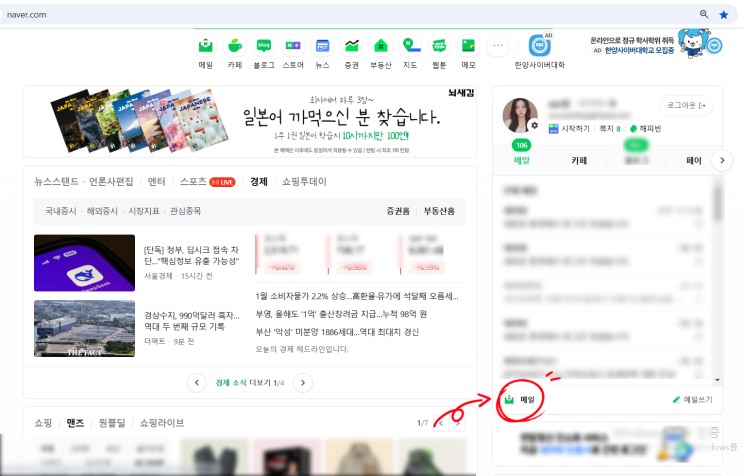
Task: Open 해외증시 sub-link
Action: pyautogui.click(x=102, y=211)
